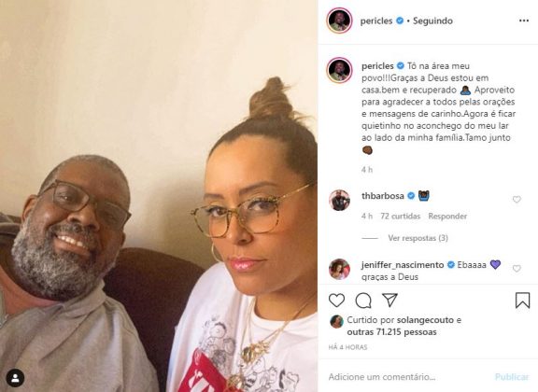Image resolution: width=538 pixels, height=392 pixels.
Task: Open pericles profile picture in header
Action: [339, 21]
